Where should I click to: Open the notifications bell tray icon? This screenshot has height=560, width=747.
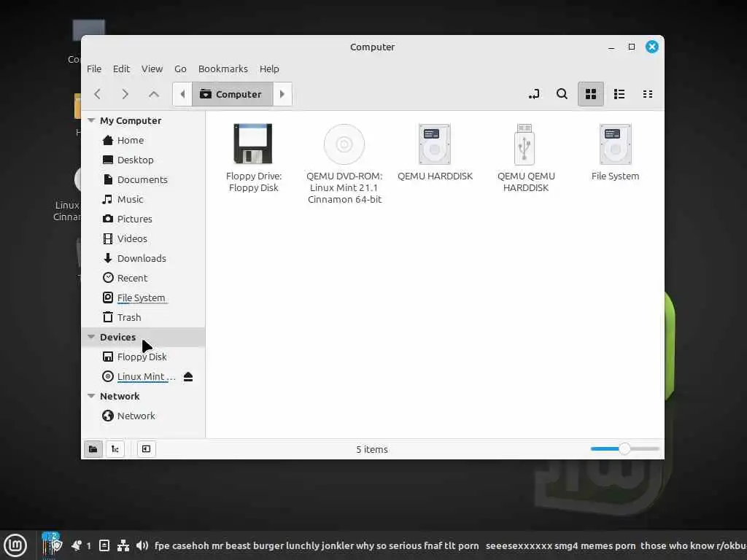click(77, 545)
